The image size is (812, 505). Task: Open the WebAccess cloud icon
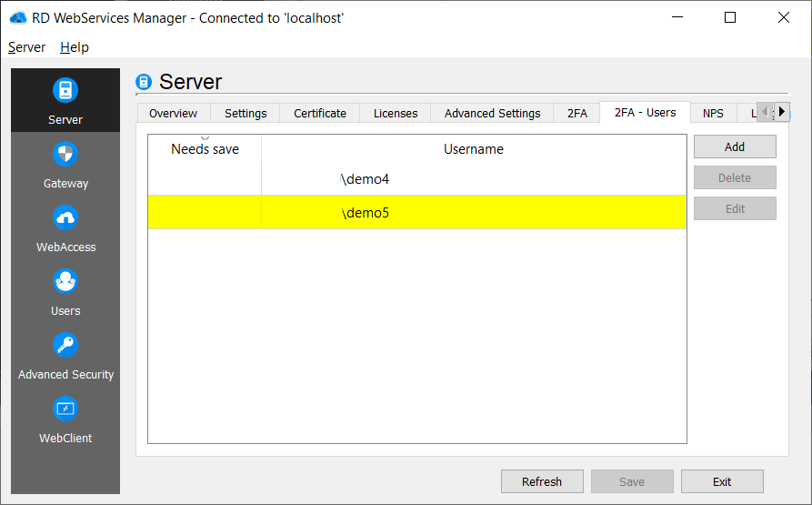pos(65,217)
